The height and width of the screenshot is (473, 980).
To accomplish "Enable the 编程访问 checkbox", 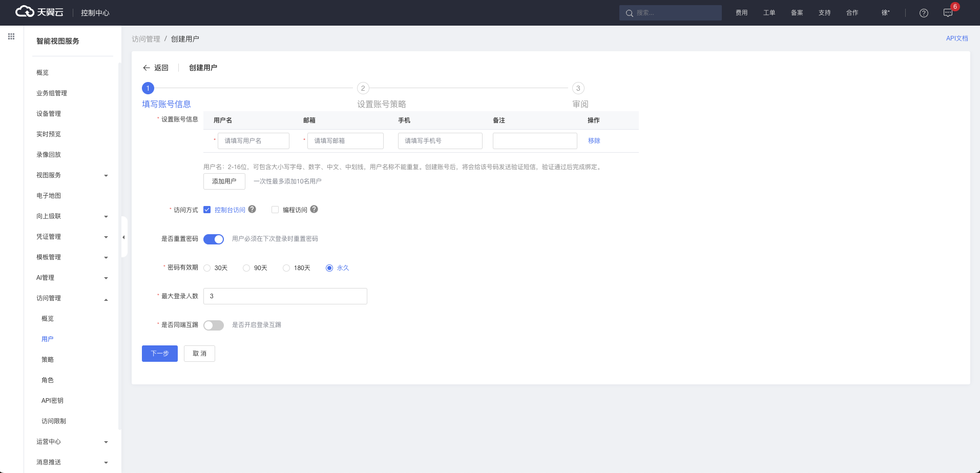I will (275, 210).
